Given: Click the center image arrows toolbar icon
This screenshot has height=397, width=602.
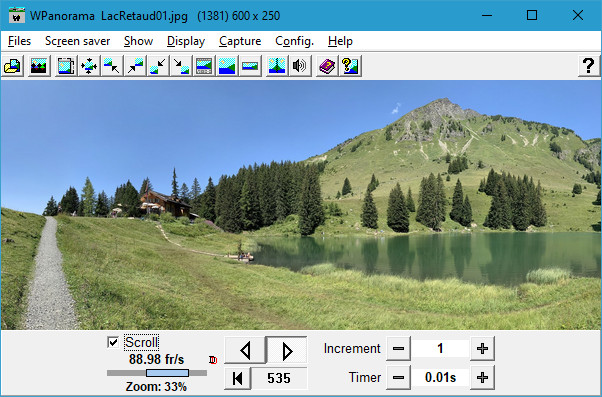Looking at the screenshot, I should [89, 66].
